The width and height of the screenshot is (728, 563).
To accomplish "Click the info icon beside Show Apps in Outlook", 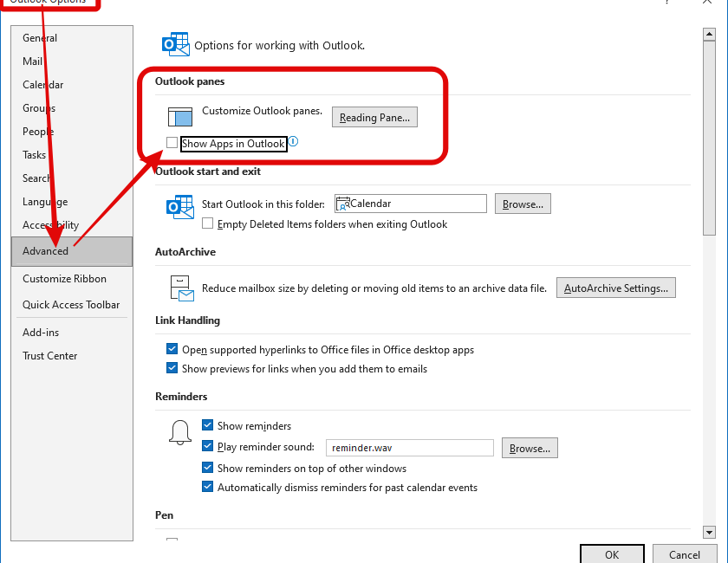I will coord(294,141).
